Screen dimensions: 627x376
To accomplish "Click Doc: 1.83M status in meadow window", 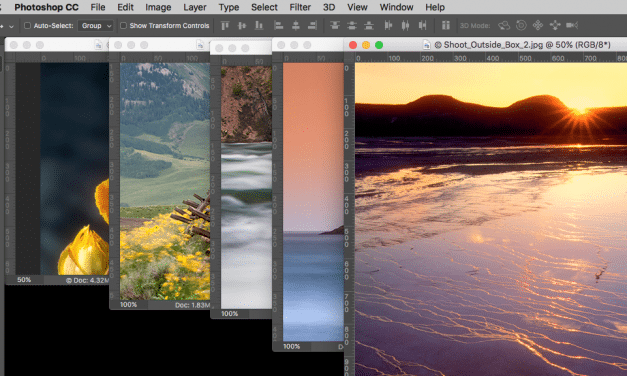I will [x=192, y=305].
